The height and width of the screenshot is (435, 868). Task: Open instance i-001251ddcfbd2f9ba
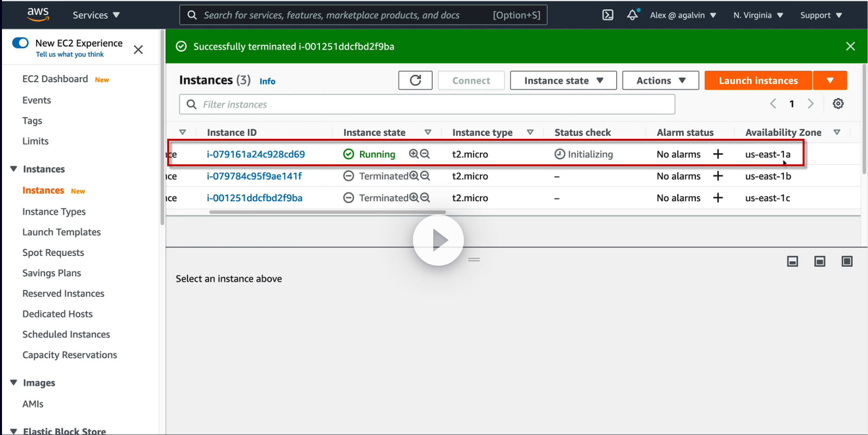click(x=255, y=197)
